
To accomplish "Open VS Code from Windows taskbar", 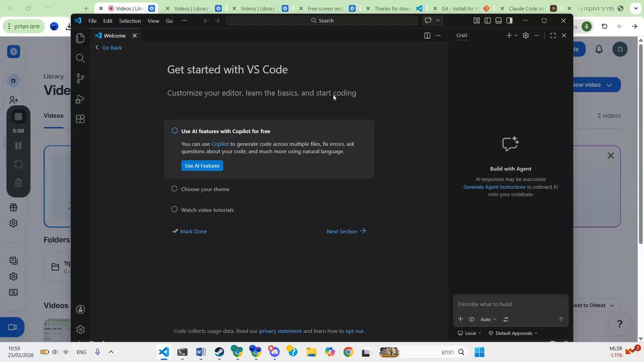I will point(164,352).
